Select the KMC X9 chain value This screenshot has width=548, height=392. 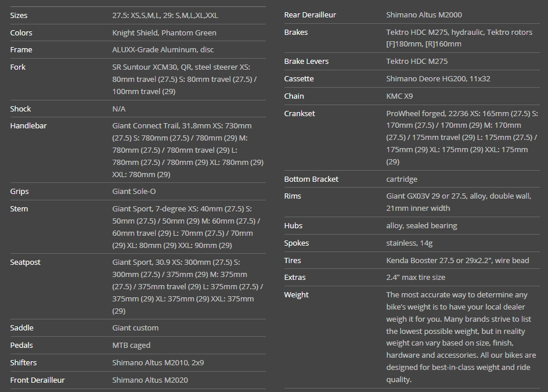(400, 96)
